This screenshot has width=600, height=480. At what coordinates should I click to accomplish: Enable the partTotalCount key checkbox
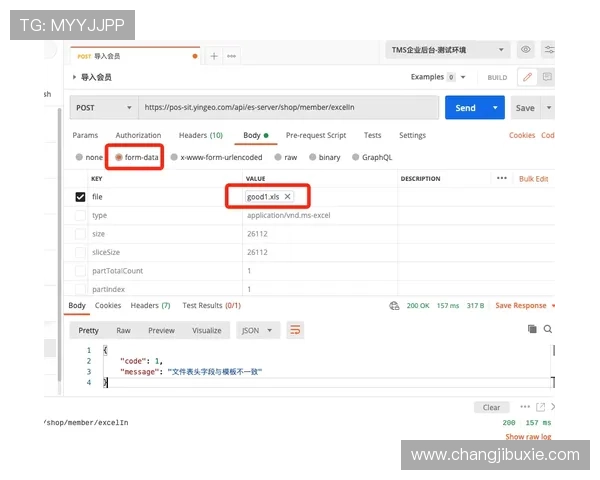click(80, 271)
